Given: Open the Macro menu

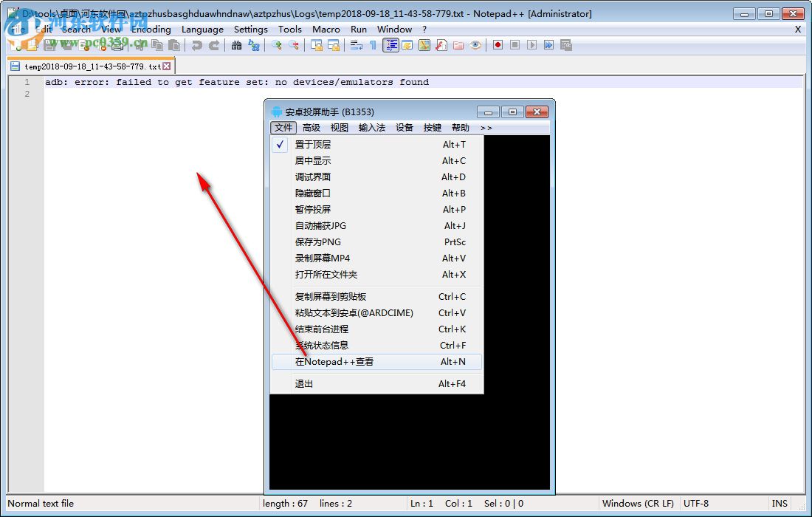Looking at the screenshot, I should point(326,30).
